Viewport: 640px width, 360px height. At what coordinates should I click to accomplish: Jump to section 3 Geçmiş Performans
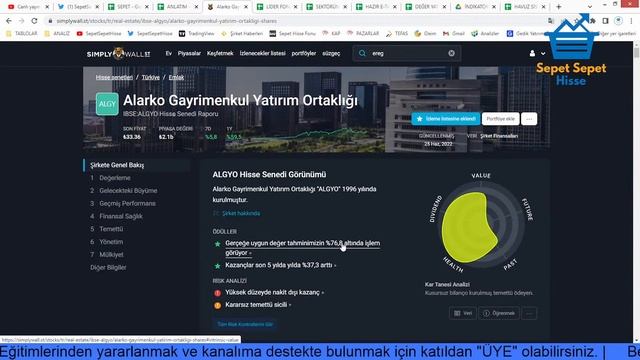click(127, 203)
